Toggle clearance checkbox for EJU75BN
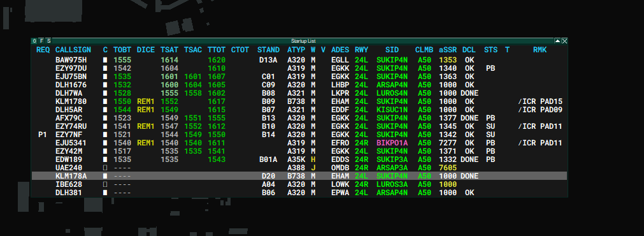 point(105,77)
